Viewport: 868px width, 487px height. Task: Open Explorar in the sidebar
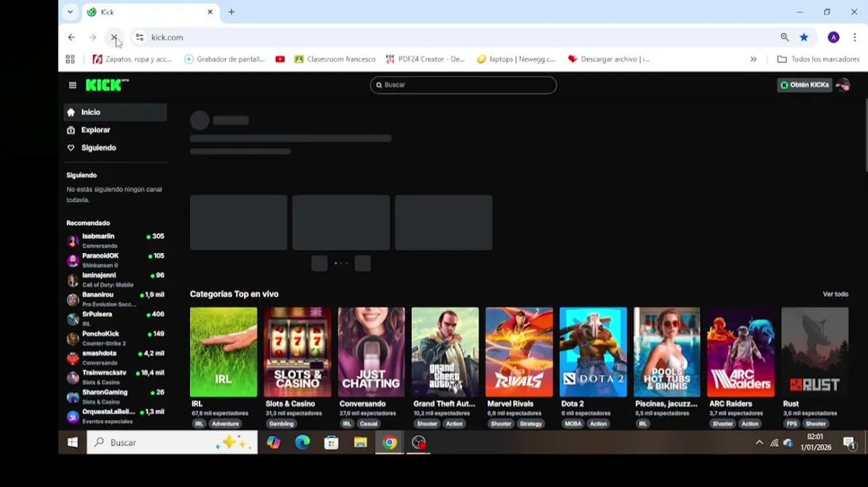point(115,130)
